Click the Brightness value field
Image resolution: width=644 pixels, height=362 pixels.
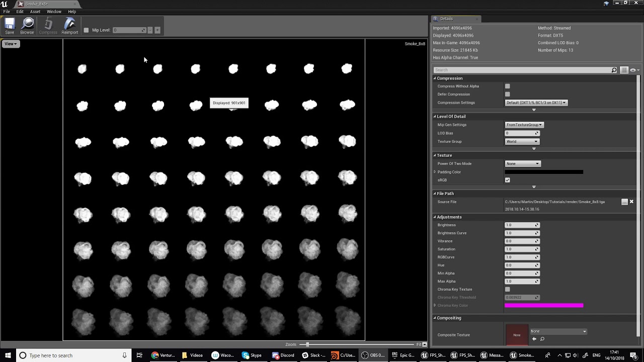click(x=522, y=225)
